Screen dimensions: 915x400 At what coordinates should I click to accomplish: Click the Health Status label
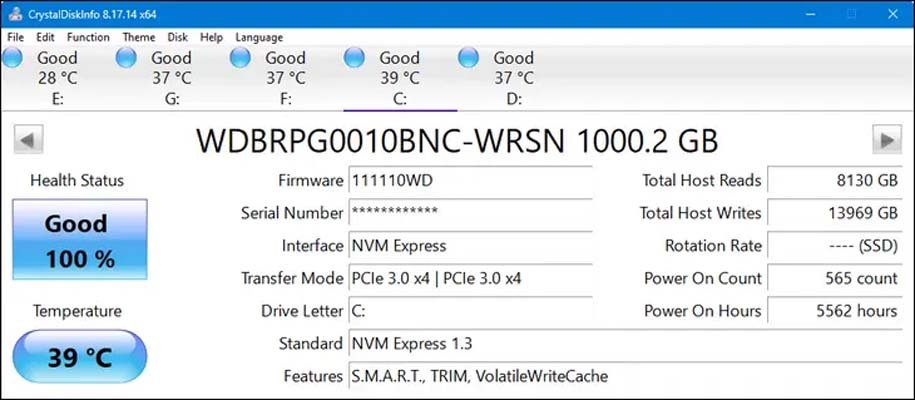tap(77, 180)
